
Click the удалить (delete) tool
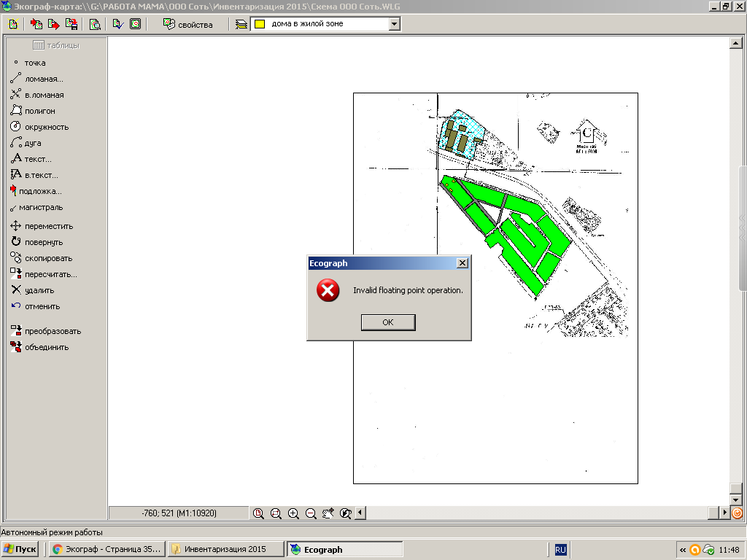39,290
